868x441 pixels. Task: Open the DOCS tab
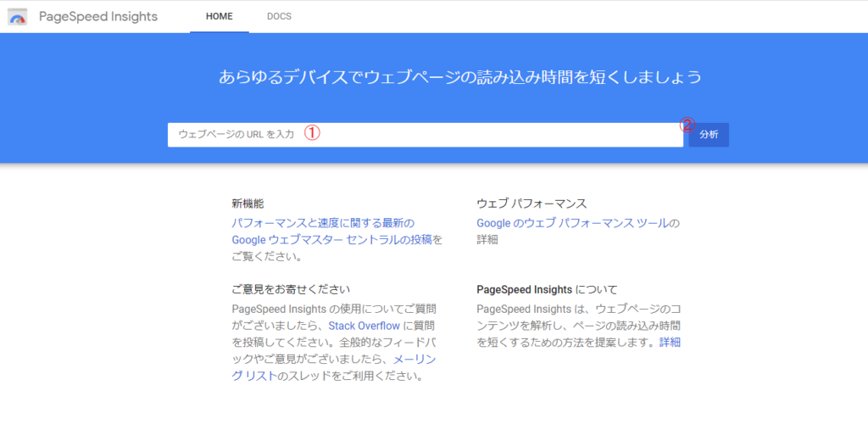click(x=279, y=17)
